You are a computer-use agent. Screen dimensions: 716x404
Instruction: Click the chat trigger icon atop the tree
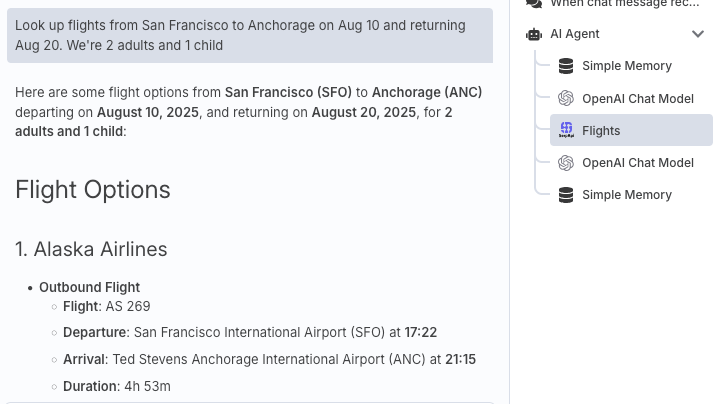(x=534, y=4)
